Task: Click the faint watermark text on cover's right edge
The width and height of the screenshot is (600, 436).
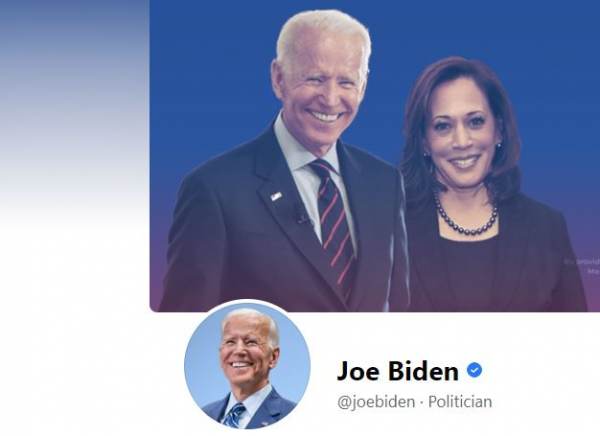Action: tap(584, 266)
